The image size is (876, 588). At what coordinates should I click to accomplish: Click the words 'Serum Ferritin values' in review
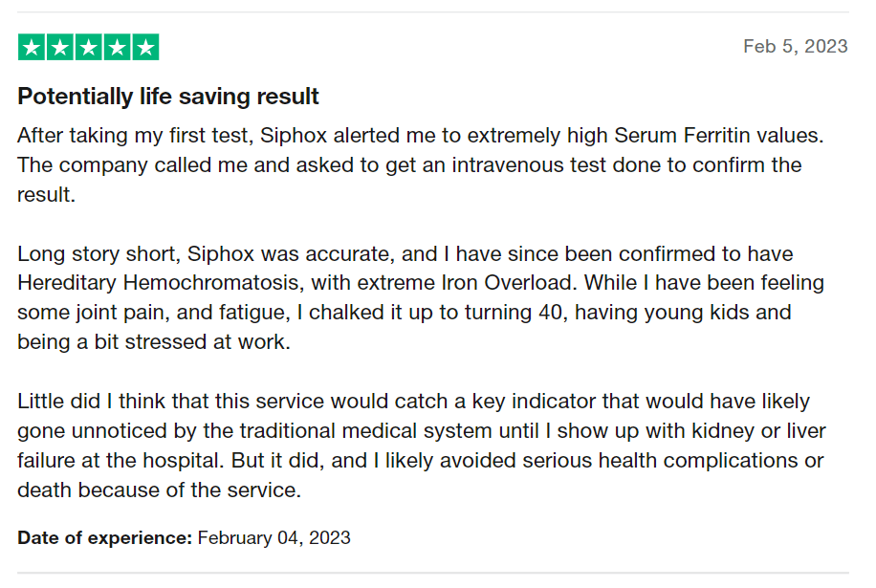(718, 135)
